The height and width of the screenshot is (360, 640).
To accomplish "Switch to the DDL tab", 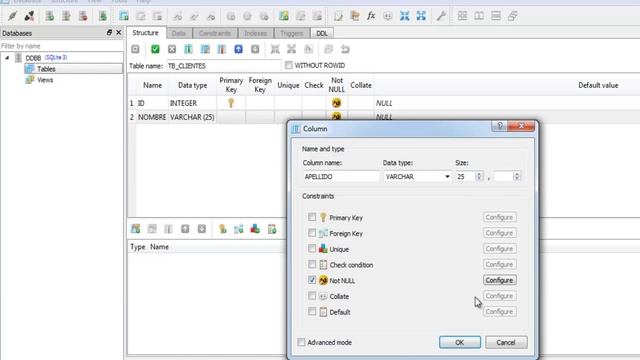I will pos(322,33).
